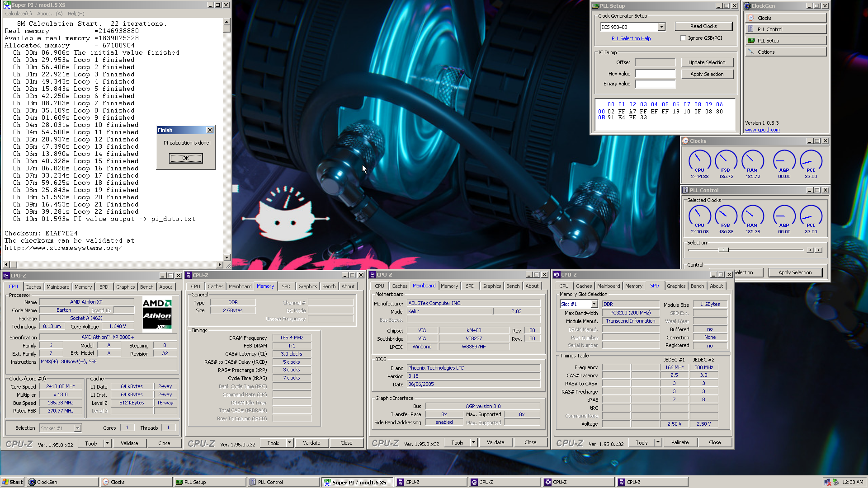Viewport: 868px width, 488px height.
Task: Expand Tools dropdown arrow in CPU-Z CPU window
Action: [x=107, y=443]
